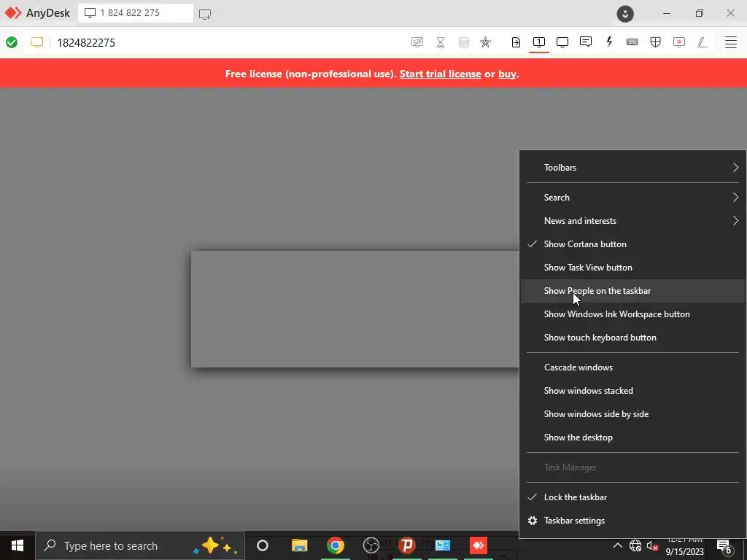The width and height of the screenshot is (747, 560).
Task: Expand the Search submenu
Action: click(632, 197)
